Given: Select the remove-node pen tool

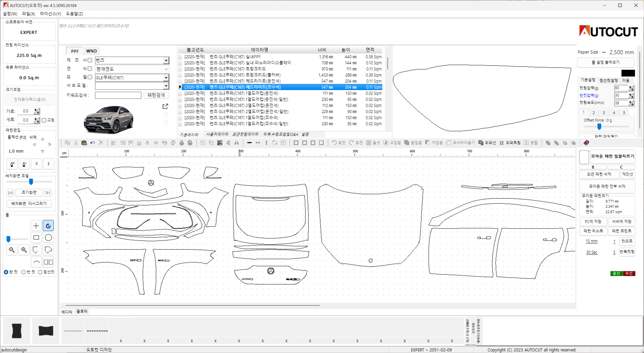Looking at the screenshot, I should tap(24, 164).
